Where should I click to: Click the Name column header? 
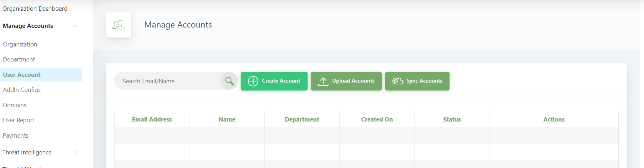point(227,119)
